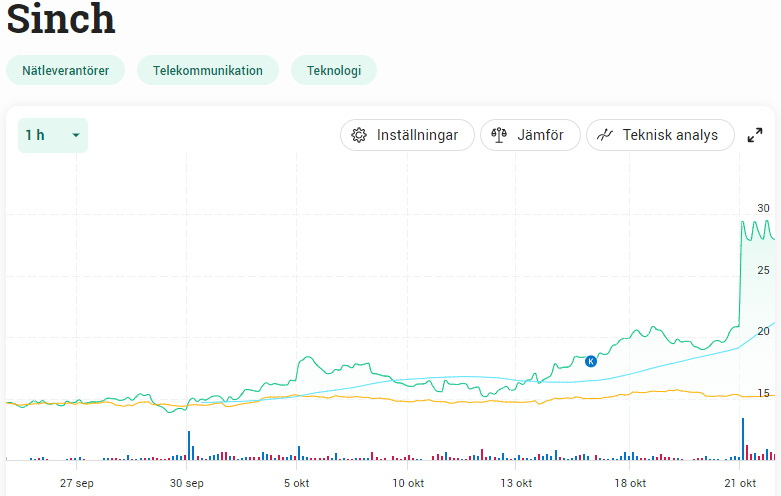Screen dimensions: 781x496
Task: Click the 25 price level label
Action: 763,271
